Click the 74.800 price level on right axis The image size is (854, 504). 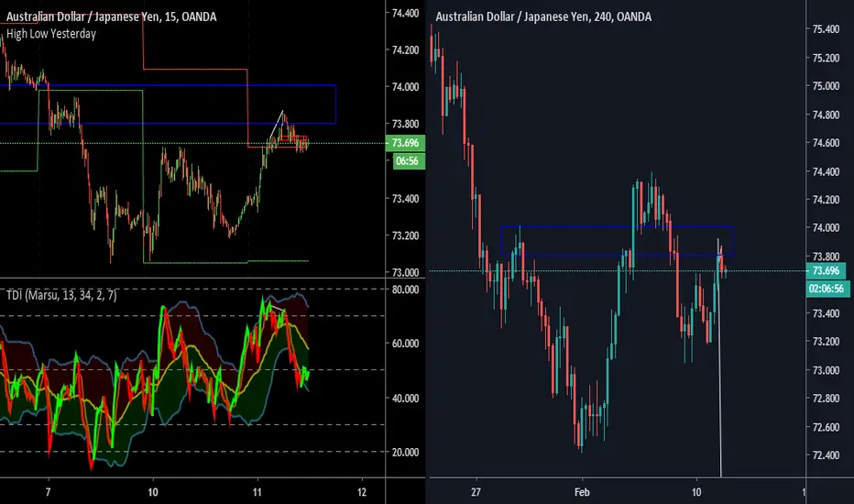point(826,115)
